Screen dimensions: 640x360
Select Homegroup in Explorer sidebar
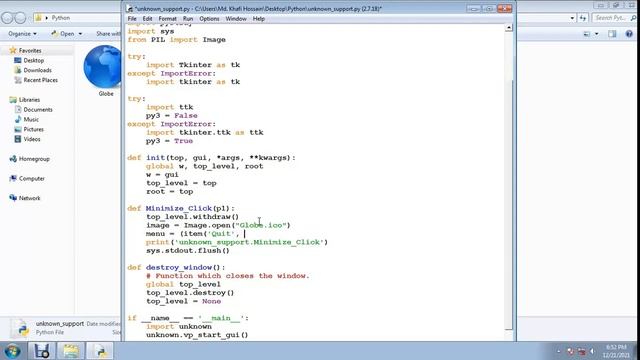tap(34, 159)
